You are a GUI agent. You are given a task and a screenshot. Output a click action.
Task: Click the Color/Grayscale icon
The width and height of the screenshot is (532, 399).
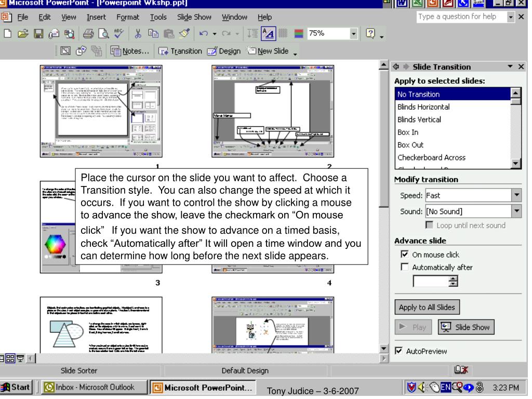[x=299, y=34]
